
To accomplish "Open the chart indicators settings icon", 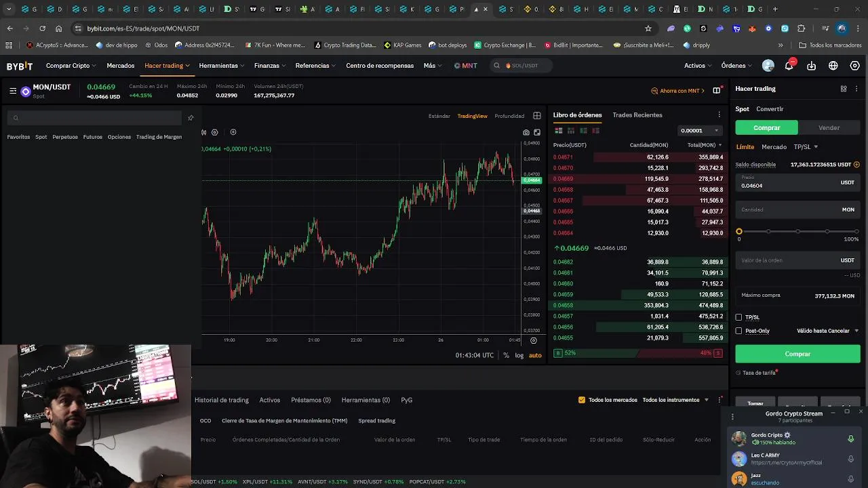I will 215,132.
